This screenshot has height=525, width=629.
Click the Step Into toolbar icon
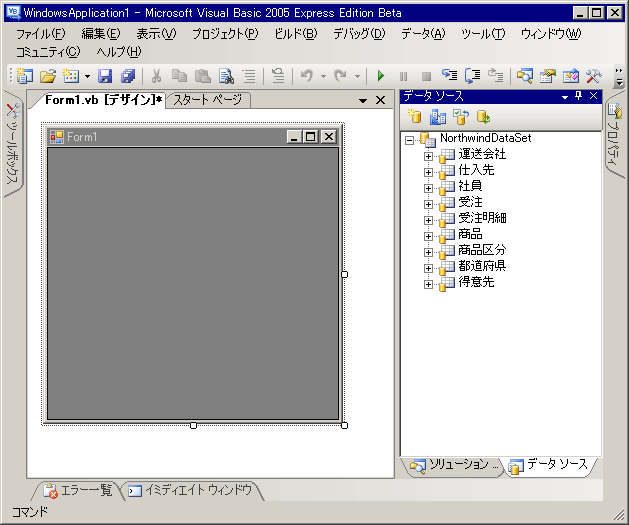pos(450,75)
